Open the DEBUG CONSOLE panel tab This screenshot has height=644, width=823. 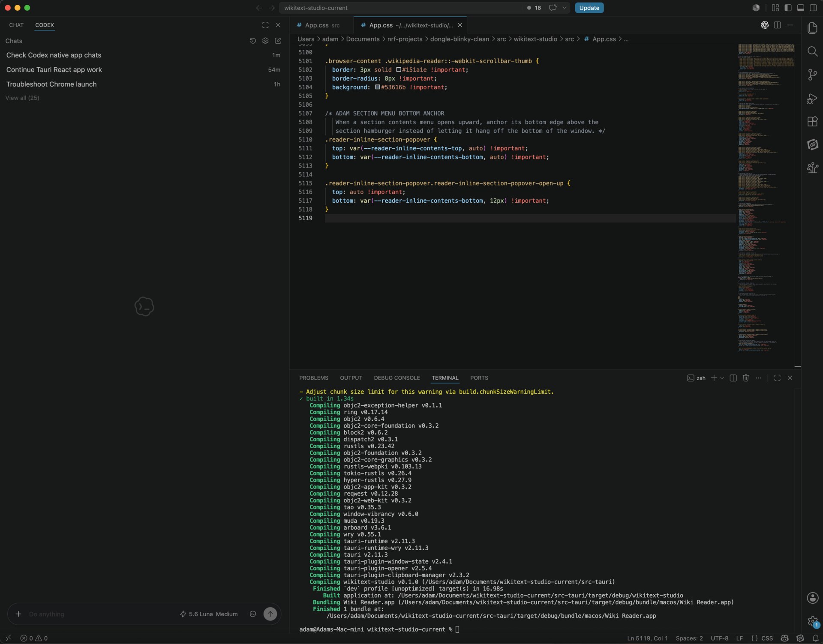click(397, 378)
